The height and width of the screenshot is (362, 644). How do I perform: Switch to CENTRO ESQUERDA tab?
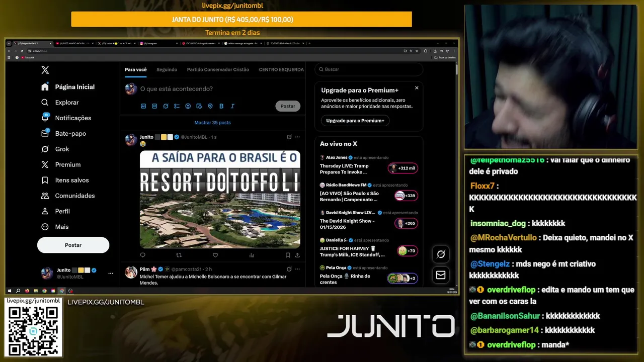click(281, 69)
